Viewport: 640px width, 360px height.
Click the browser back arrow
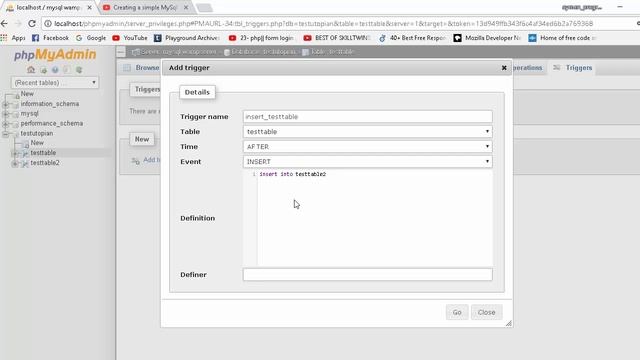4,24
